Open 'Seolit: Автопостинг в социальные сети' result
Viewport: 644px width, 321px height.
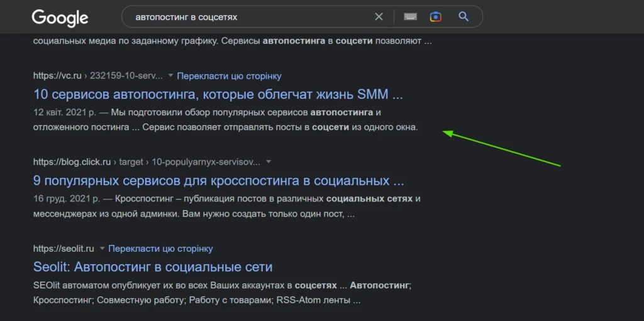point(153,267)
